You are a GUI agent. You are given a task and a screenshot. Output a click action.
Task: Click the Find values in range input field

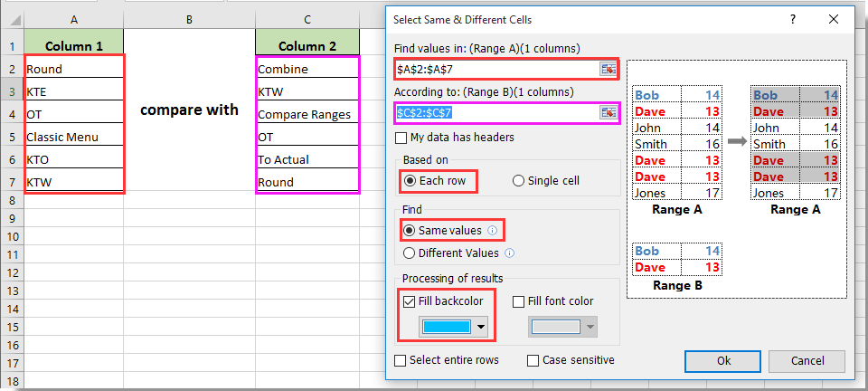pyautogui.click(x=495, y=69)
